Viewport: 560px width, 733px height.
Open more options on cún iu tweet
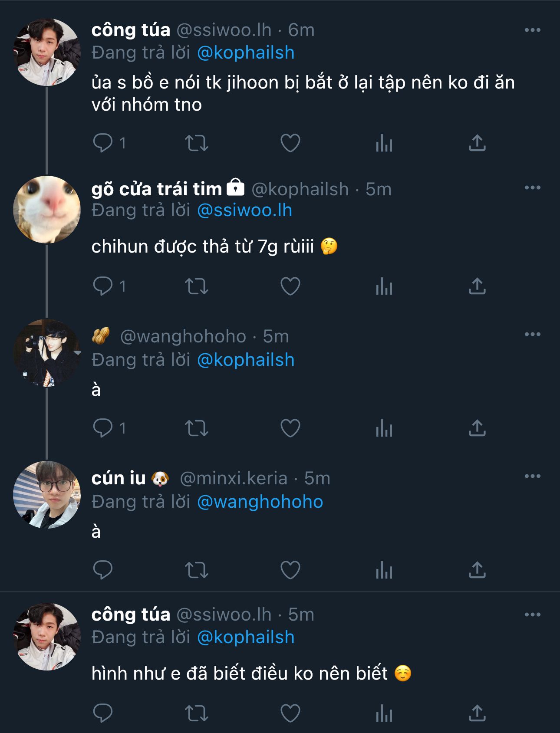(x=532, y=476)
